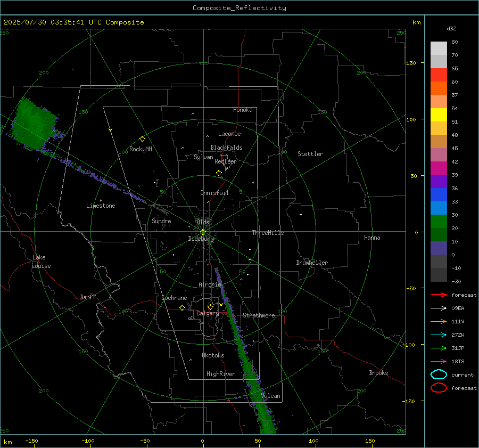
Task: Click the white plus marker east of ThreeHills
Action: [x=301, y=214]
